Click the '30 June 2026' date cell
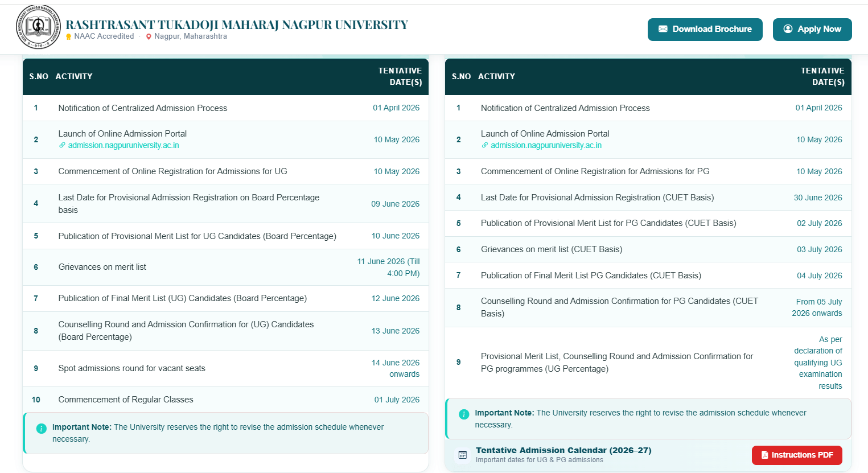Viewport: 868px width, 473px height. tap(818, 198)
